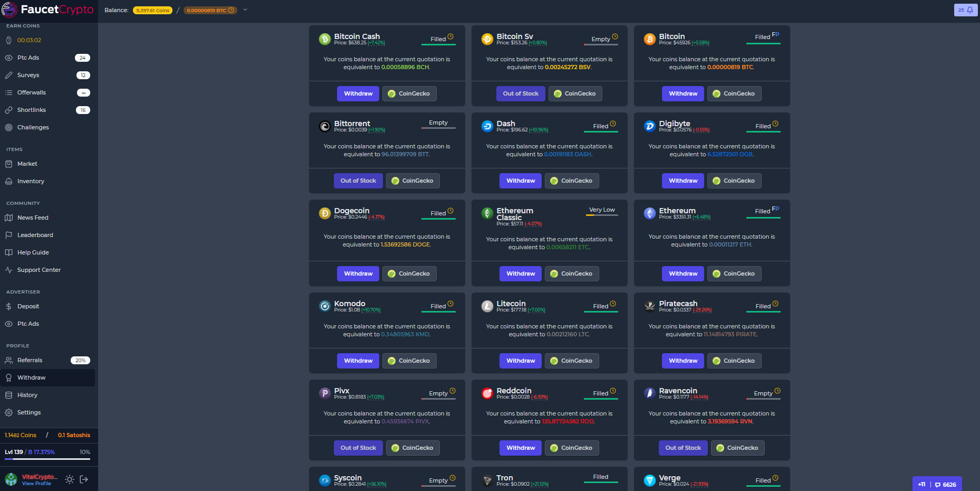Click Out of Stock button for Bittorrent

pos(358,181)
